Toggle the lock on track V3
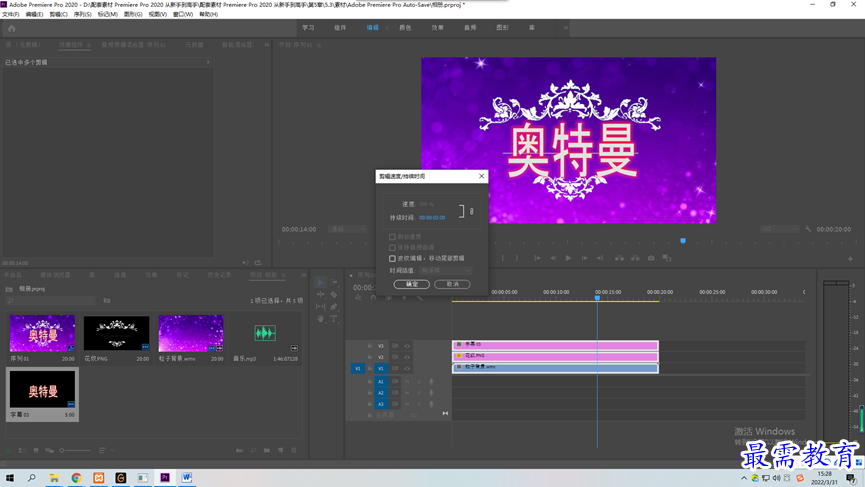 coord(370,346)
